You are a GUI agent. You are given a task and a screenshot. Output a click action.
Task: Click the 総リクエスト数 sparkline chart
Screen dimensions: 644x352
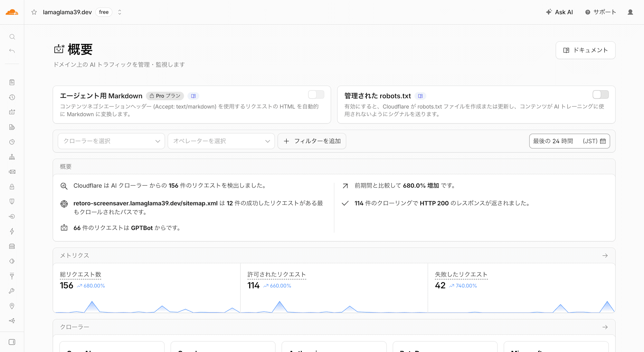click(x=147, y=306)
